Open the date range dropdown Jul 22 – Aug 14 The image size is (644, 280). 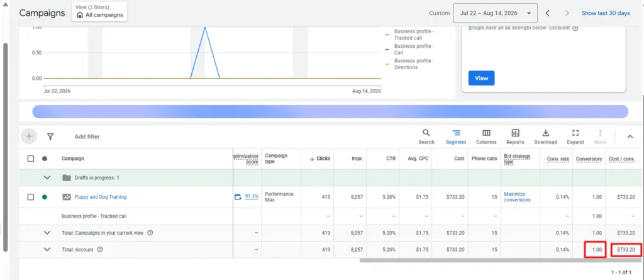(496, 13)
